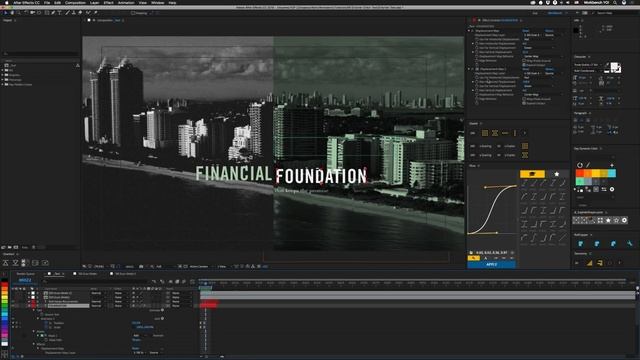The height and width of the screenshot is (360, 640).
Task: Open blend mode dropdown of fourth timeline layer
Action: point(99,306)
